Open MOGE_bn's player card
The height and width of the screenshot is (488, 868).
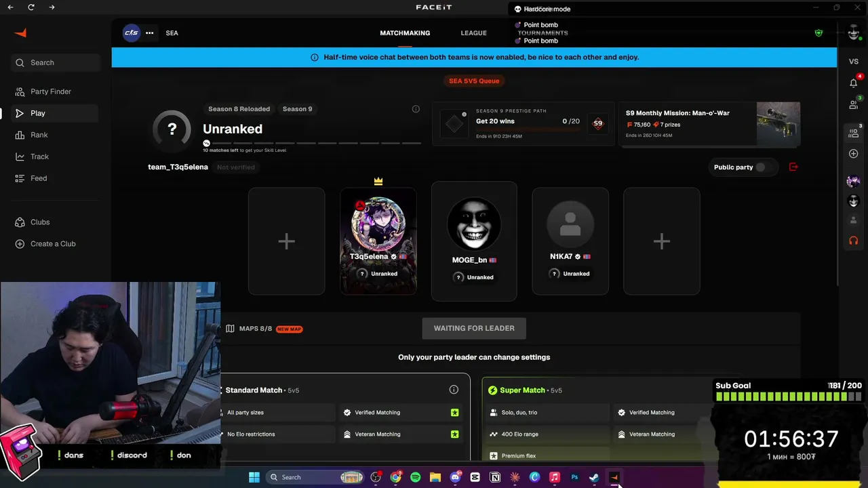474,241
